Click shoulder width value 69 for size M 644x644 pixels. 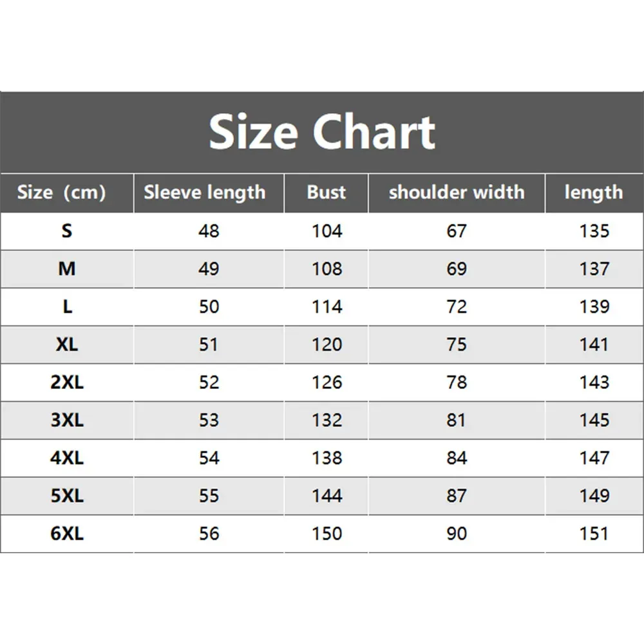[457, 269]
